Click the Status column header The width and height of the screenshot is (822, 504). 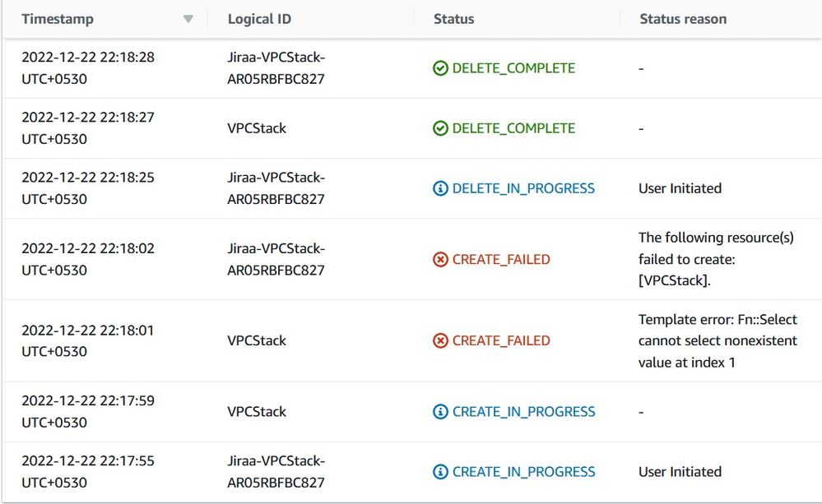[x=454, y=20]
